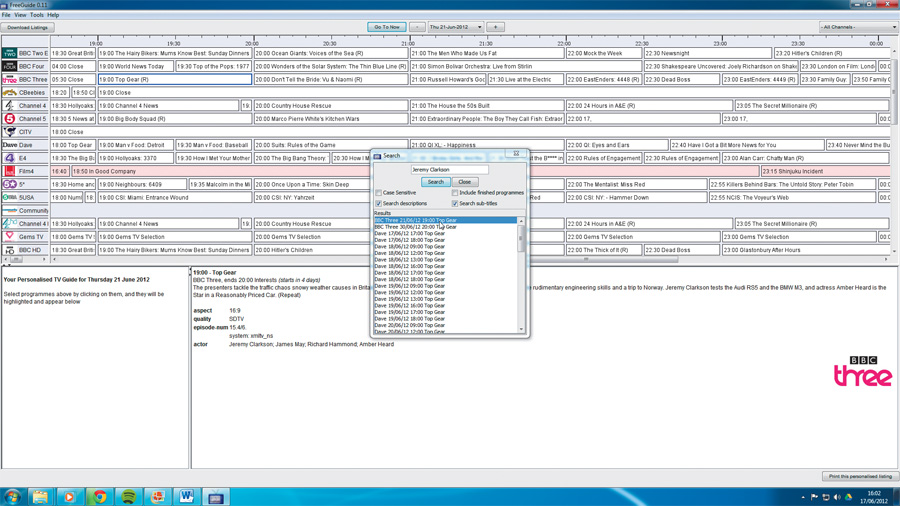Open the Windows Start menu
900x506 pixels.
tap(12, 497)
